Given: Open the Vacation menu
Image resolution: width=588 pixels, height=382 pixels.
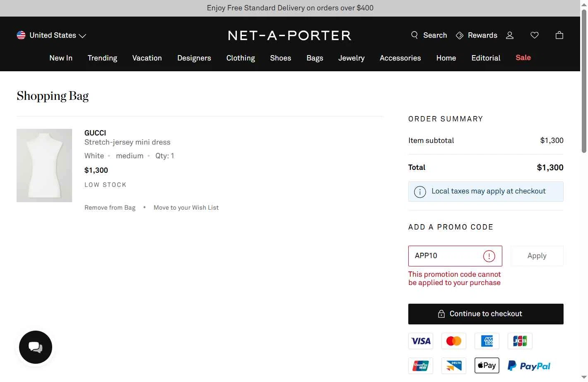Looking at the screenshot, I should [147, 58].
